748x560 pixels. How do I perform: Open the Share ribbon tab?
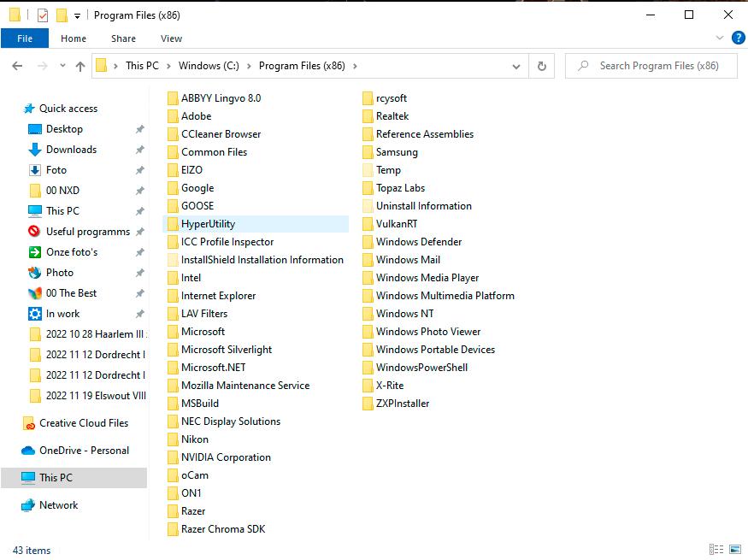124,38
